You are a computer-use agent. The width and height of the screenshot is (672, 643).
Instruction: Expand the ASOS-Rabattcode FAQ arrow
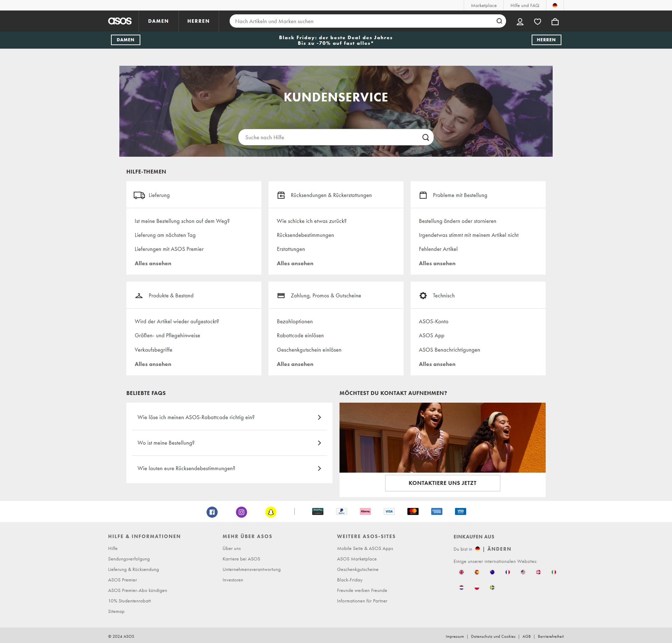coord(319,417)
